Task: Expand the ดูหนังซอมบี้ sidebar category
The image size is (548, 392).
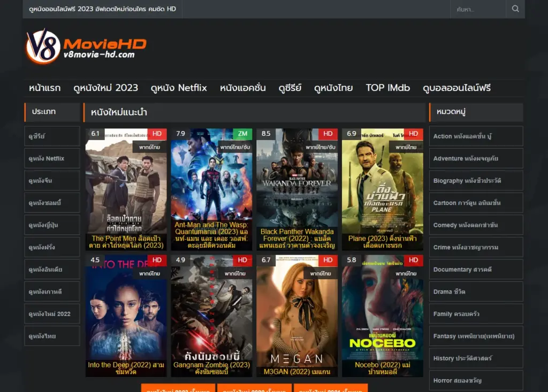Action: tap(51, 202)
